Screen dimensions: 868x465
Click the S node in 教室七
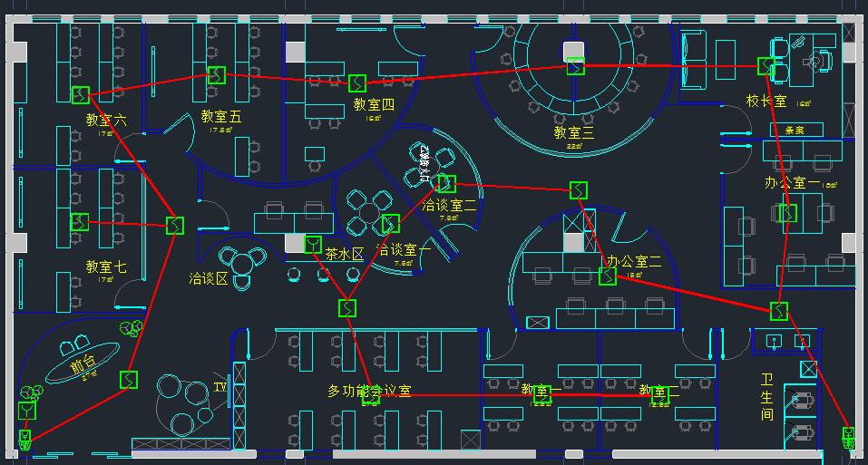click(80, 221)
